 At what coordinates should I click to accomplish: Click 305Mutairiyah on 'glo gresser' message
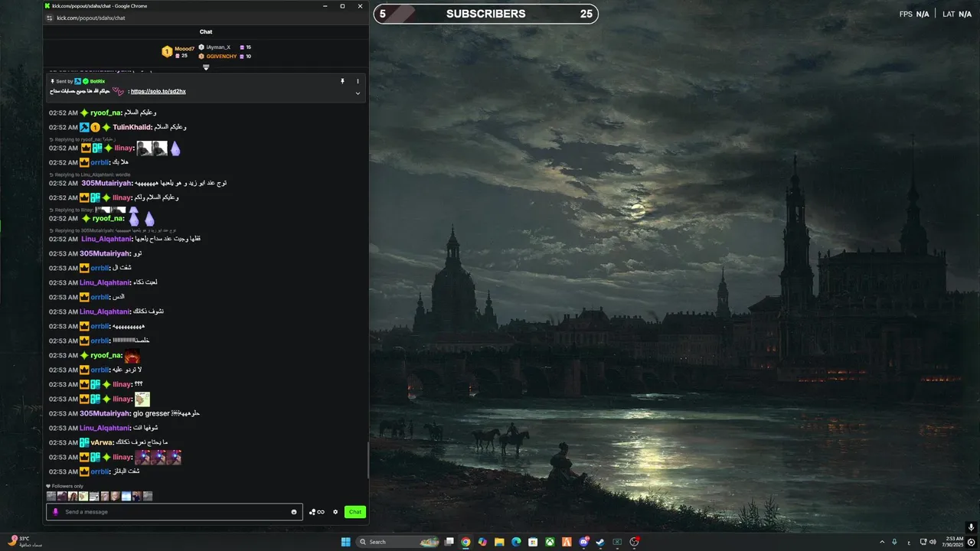click(x=105, y=413)
